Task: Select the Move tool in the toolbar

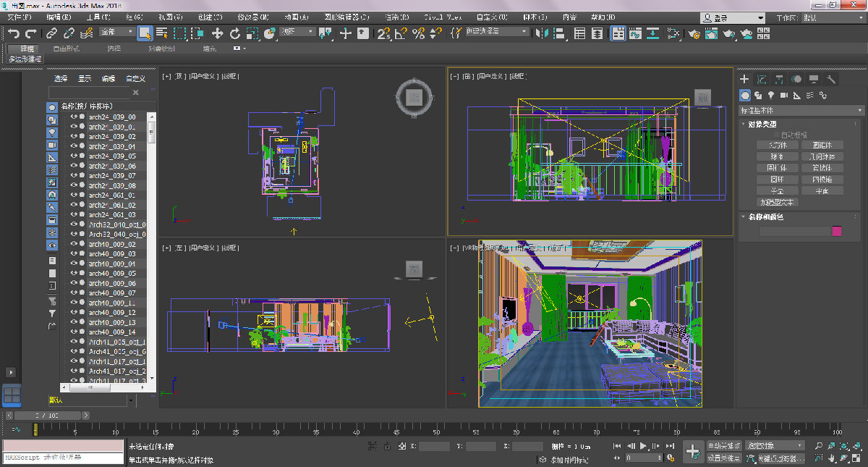Action: click(217, 33)
